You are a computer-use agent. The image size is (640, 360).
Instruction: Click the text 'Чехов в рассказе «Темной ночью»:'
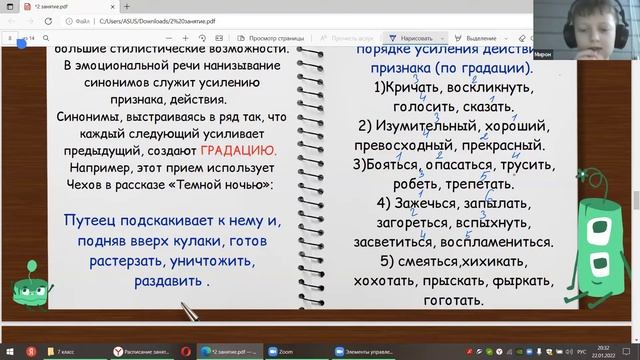(170, 184)
